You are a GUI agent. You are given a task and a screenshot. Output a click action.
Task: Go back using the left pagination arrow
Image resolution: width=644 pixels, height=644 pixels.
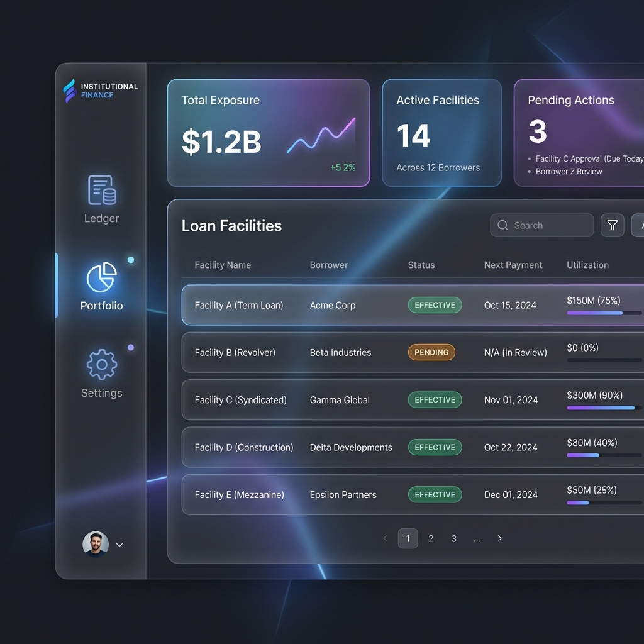(x=385, y=538)
